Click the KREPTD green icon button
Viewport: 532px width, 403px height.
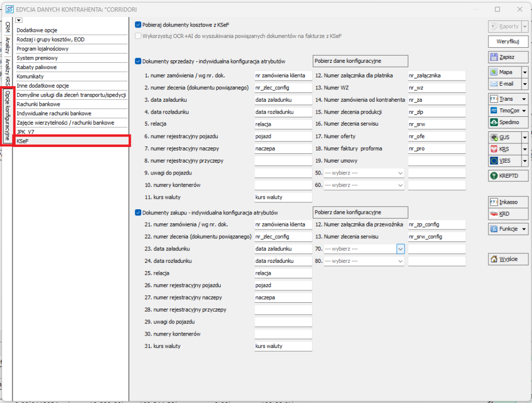(494, 176)
